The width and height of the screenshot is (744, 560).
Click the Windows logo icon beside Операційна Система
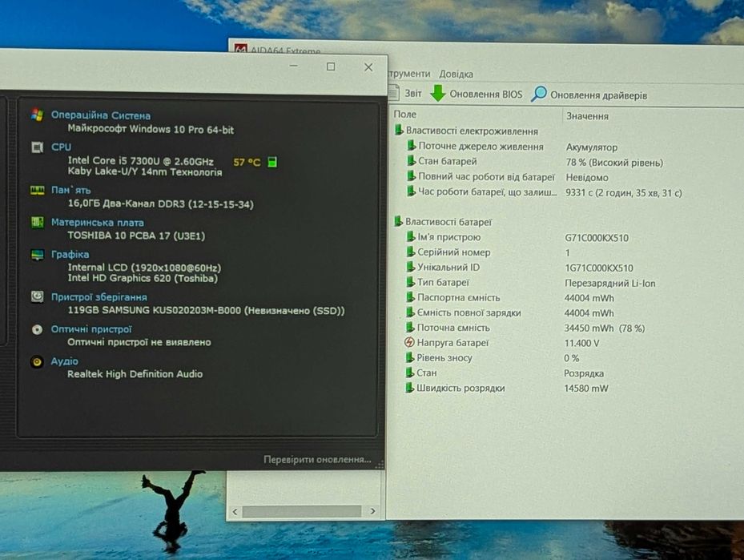tap(37, 115)
